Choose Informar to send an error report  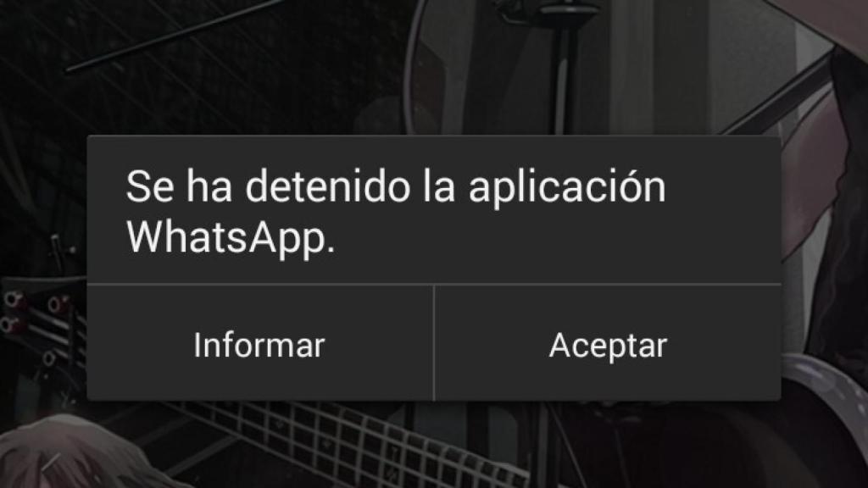click(259, 344)
